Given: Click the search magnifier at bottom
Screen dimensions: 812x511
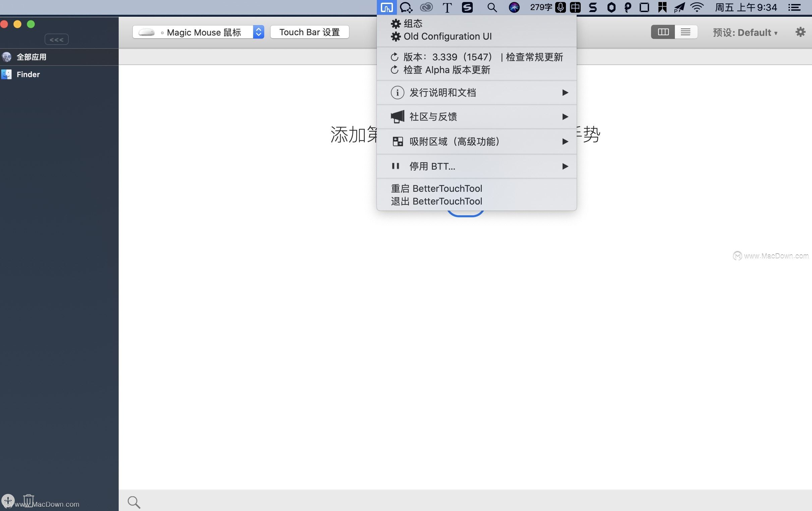Looking at the screenshot, I should 134,502.
